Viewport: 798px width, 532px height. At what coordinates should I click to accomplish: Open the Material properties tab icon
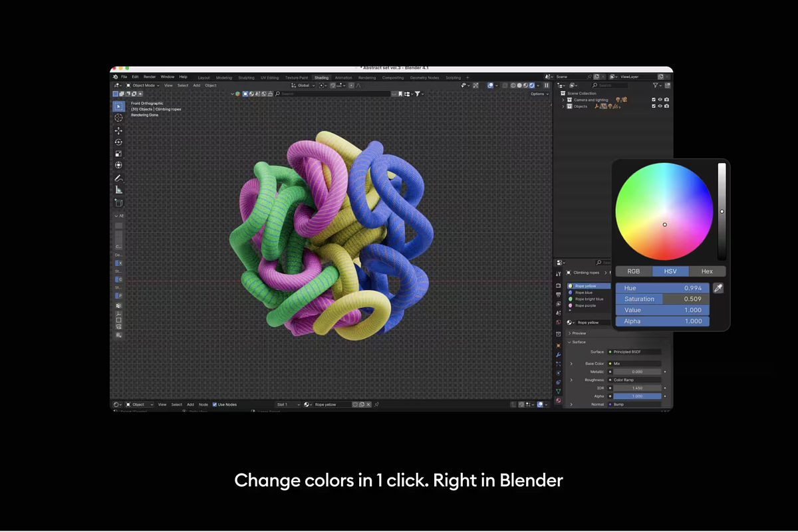559,401
